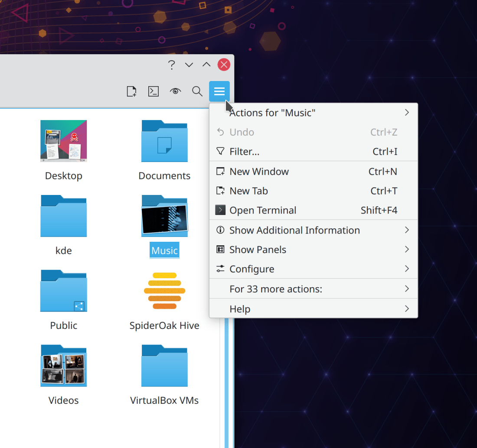Toggle hidden files with eye icon

(x=175, y=91)
